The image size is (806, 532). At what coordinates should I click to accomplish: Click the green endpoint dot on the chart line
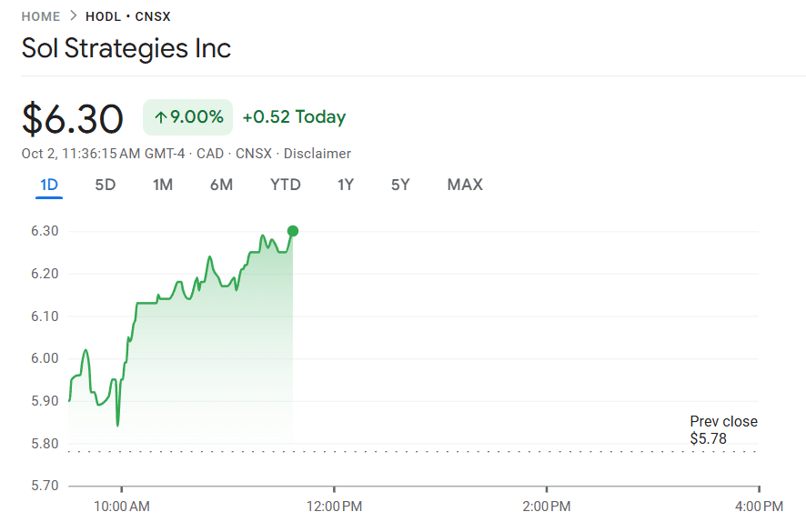pos(292,231)
